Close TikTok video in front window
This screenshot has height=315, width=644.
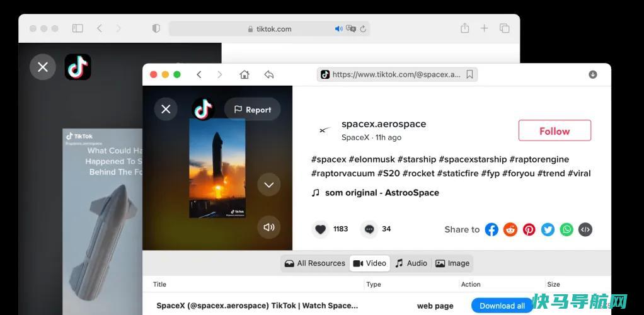[166, 109]
